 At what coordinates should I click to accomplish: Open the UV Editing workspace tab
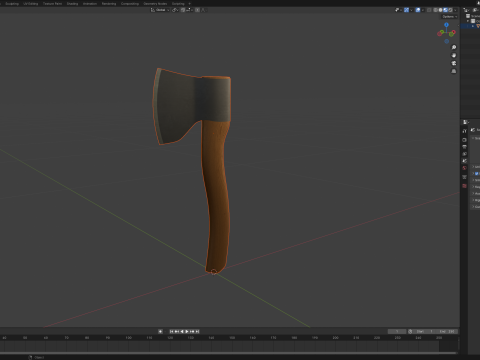point(31,4)
